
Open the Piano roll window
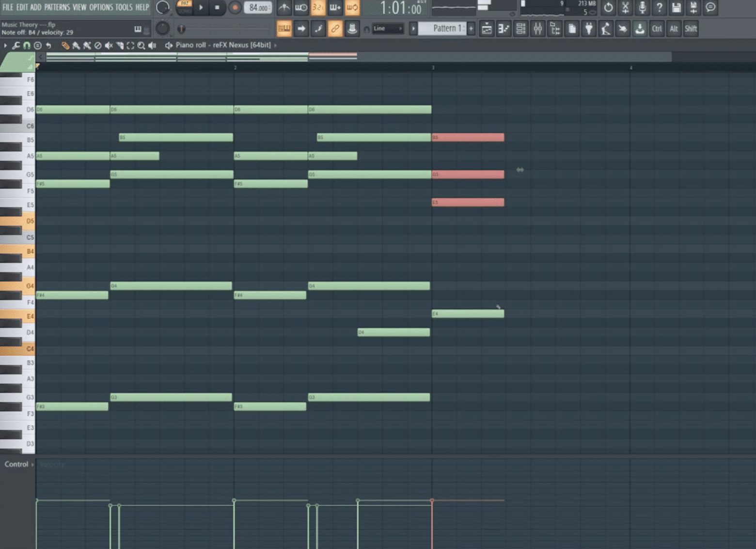pos(504,29)
